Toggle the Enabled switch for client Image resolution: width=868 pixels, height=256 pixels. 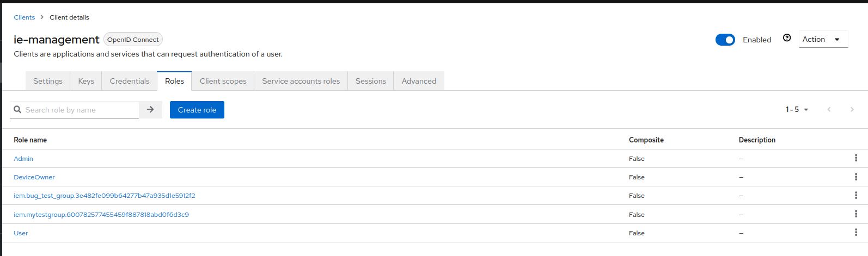pyautogui.click(x=725, y=40)
